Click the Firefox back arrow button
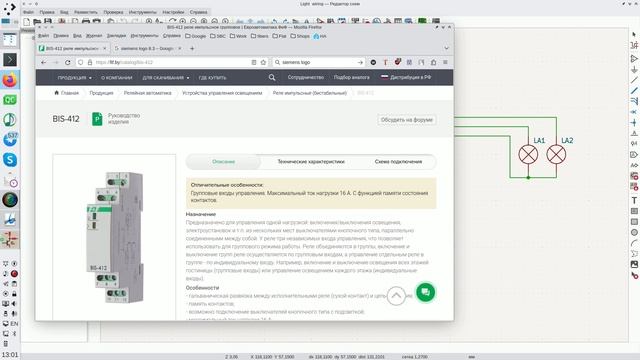Image resolution: width=640 pixels, height=360 pixels. (x=44, y=62)
